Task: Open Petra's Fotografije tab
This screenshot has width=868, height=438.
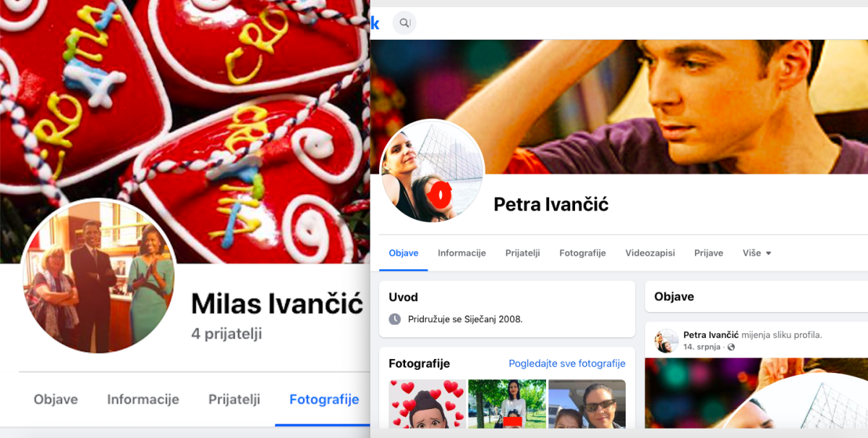Action: (x=582, y=253)
